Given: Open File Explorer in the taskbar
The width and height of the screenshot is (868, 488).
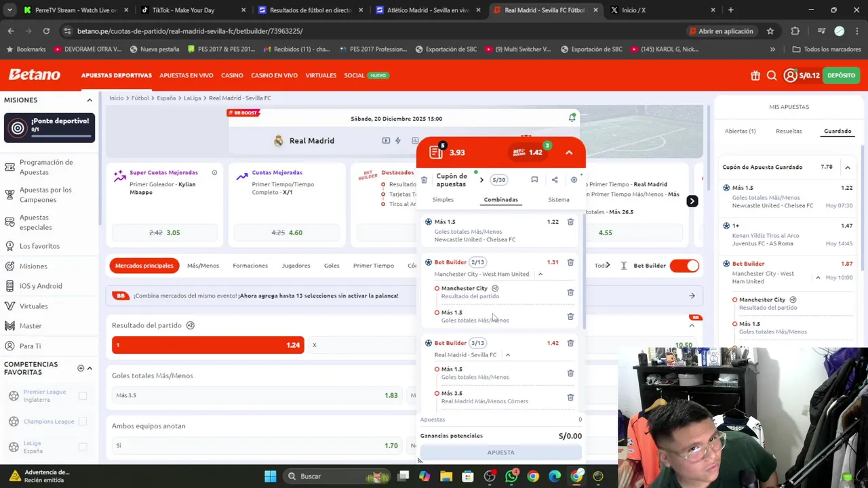Looking at the screenshot, I should (x=446, y=476).
